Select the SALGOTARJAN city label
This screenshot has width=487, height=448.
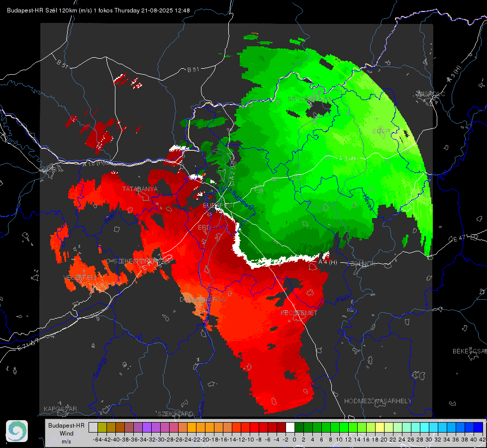tap(309, 99)
